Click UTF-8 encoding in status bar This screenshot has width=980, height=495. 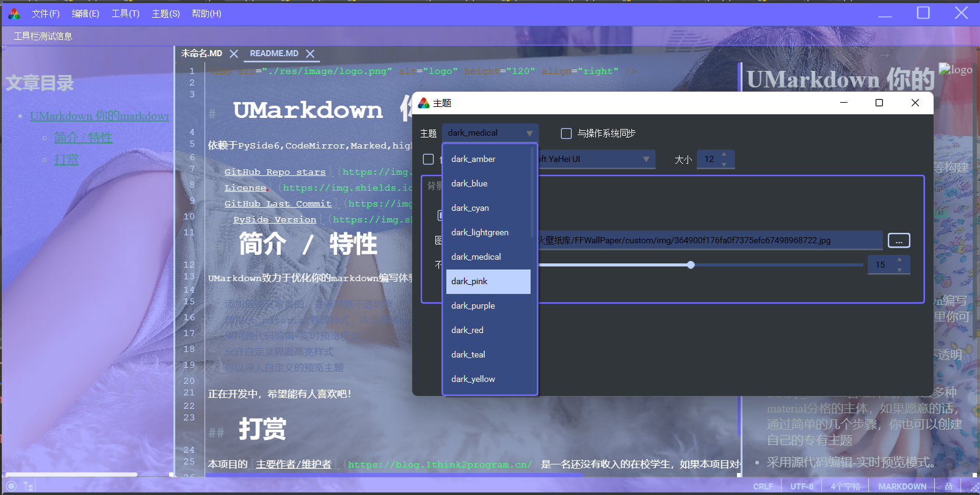point(802,486)
